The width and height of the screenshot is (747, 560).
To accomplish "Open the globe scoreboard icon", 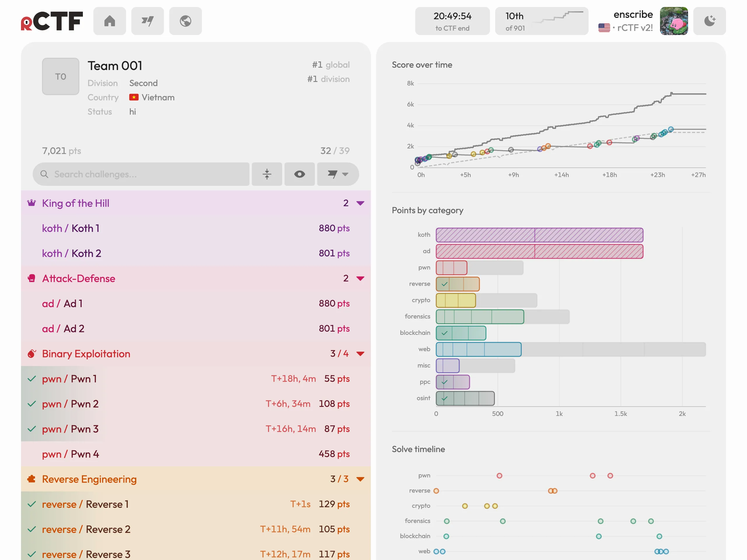I will click(185, 21).
